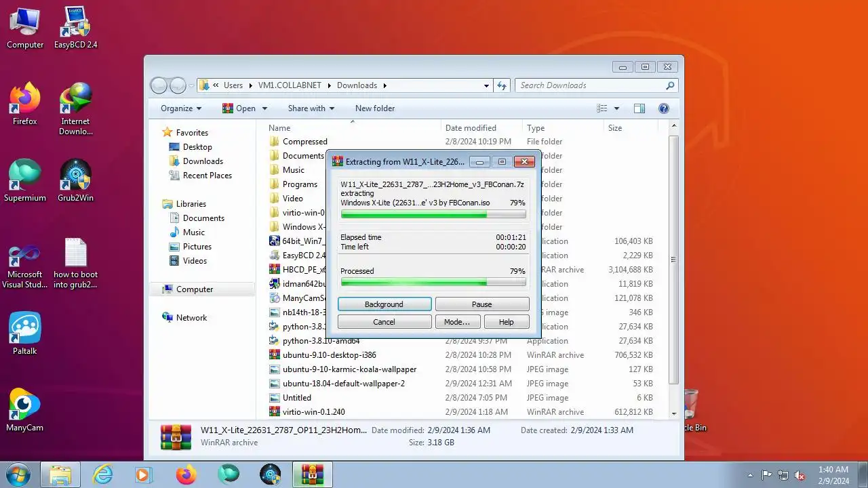Open Paltalk desktop shortcut

pos(25,334)
